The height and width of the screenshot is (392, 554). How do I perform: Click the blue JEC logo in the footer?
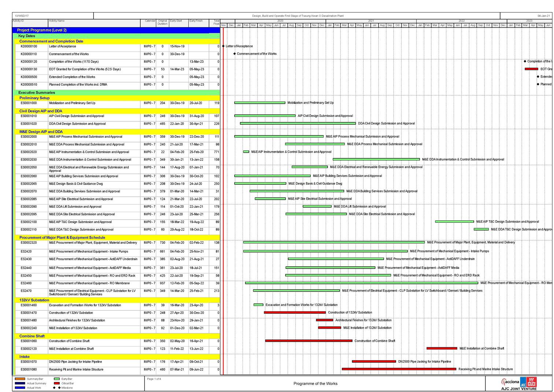523,382
